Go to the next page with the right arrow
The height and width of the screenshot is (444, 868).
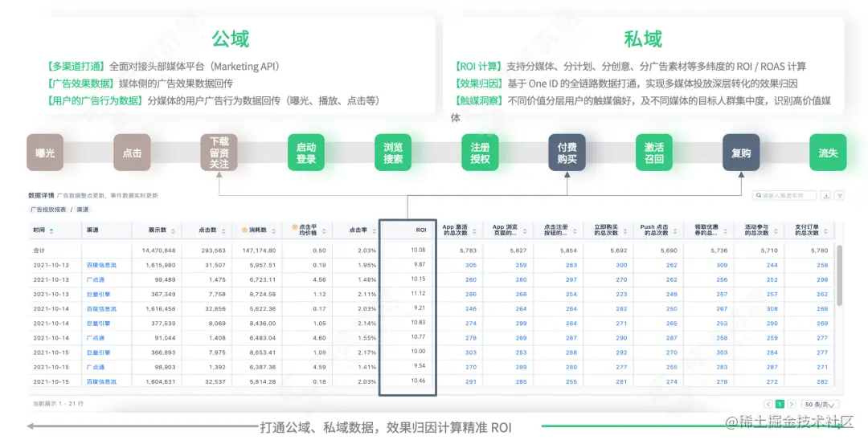792,404
